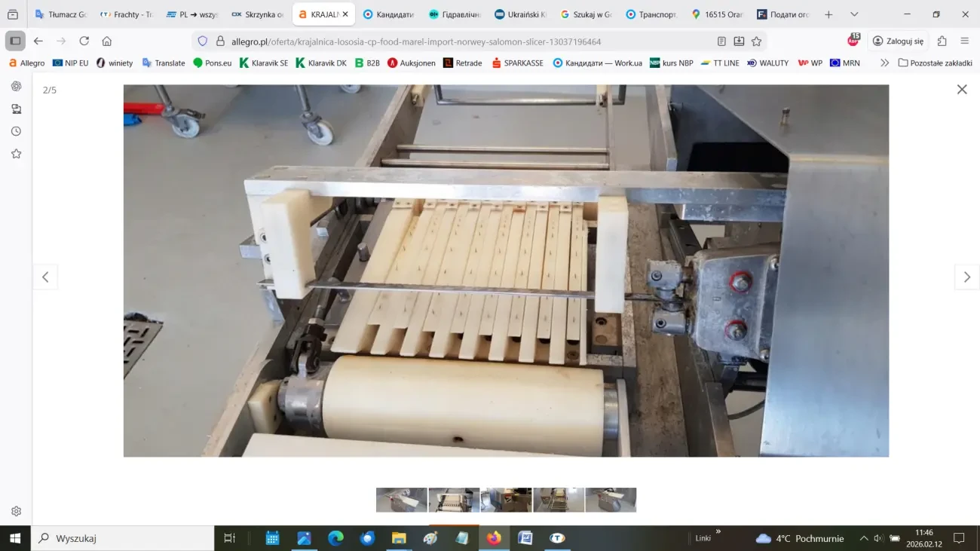980x551 pixels.
Task: Select the third product image thumbnail
Action: 506,500
